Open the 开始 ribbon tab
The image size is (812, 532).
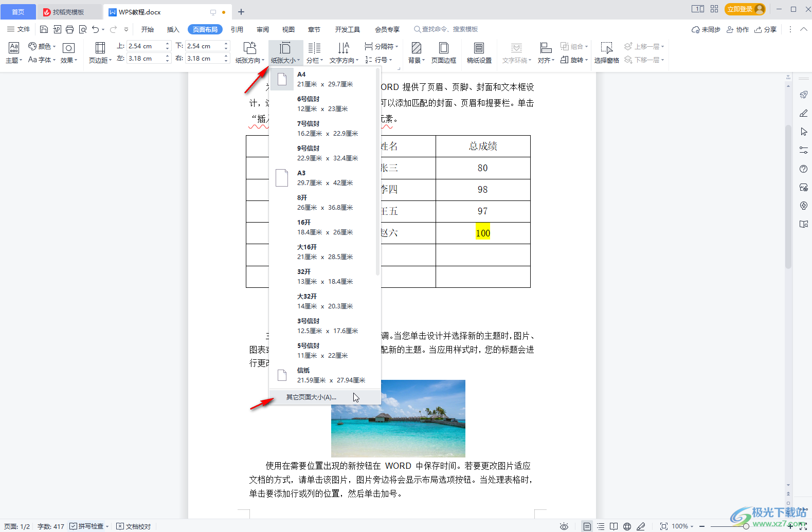tap(148, 29)
